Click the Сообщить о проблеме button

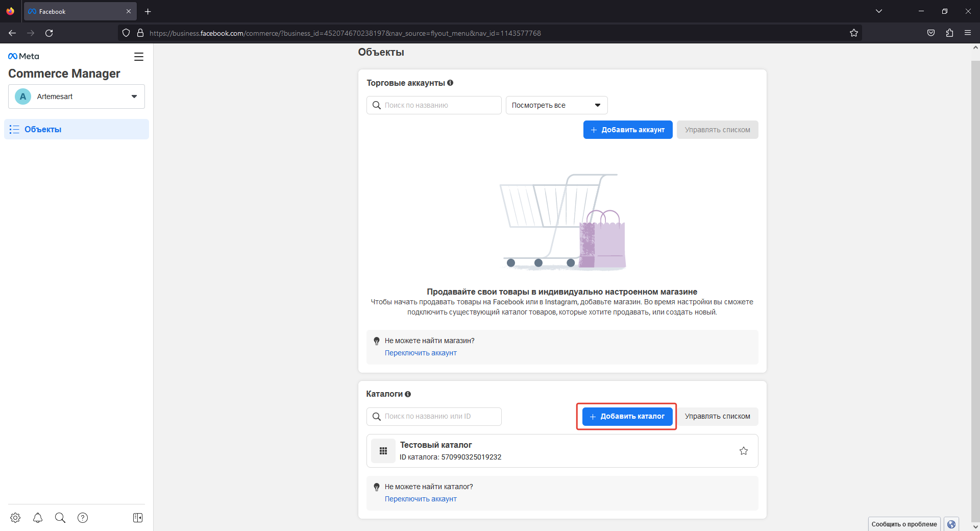(x=904, y=524)
